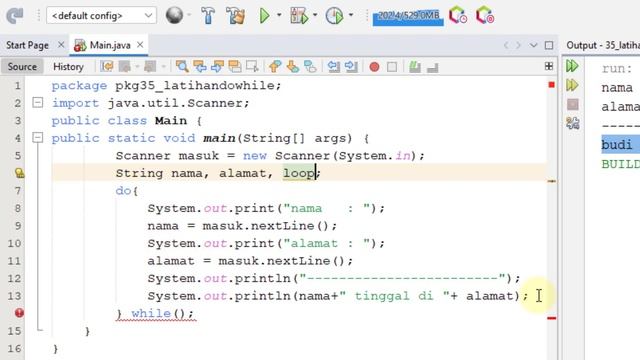Click the class name 'Main' on line 3
The image size is (640, 360).
171,120
